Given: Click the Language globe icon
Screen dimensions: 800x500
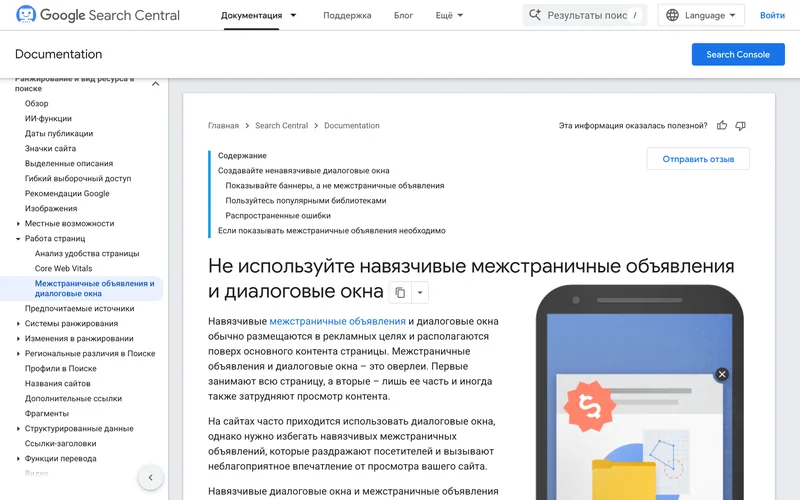Looking at the screenshot, I should click(x=672, y=15).
